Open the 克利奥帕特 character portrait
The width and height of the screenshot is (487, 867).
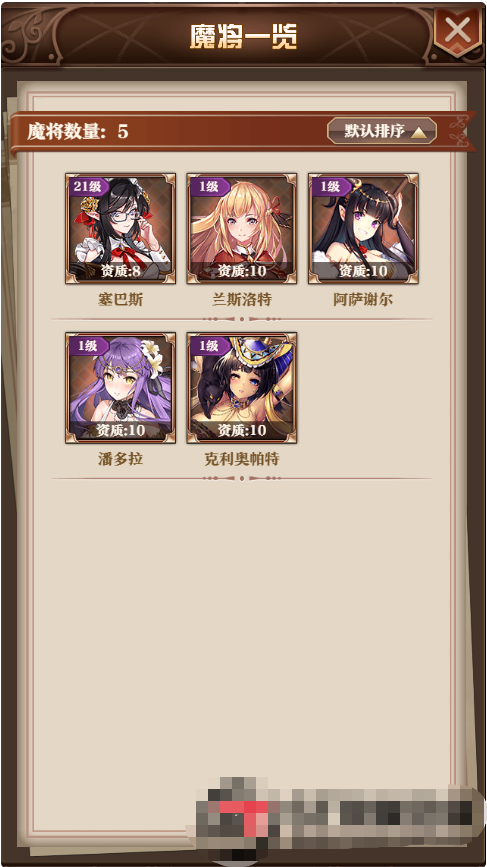[x=242, y=388]
